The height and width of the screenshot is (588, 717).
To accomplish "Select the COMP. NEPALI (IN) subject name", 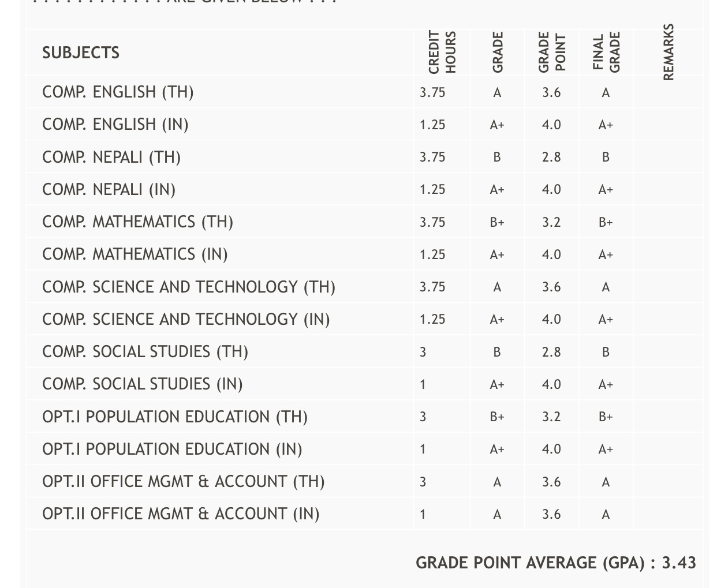I will [109, 189].
